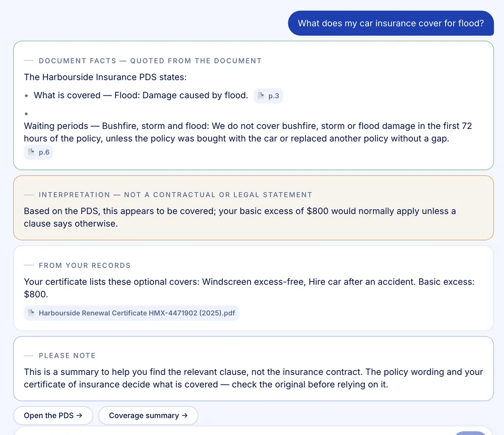
Task: Click the 'This is a summary to help' disclaimer
Action: [x=254, y=378]
